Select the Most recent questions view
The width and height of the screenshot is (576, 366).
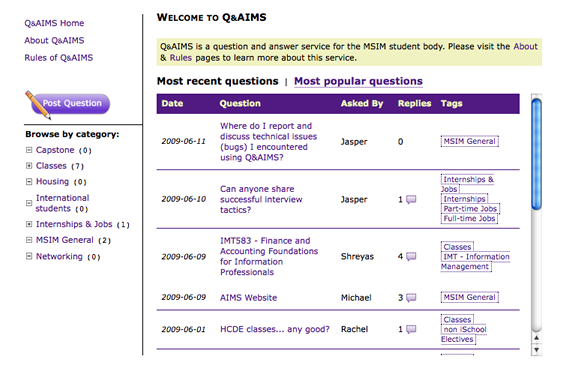[x=217, y=81]
